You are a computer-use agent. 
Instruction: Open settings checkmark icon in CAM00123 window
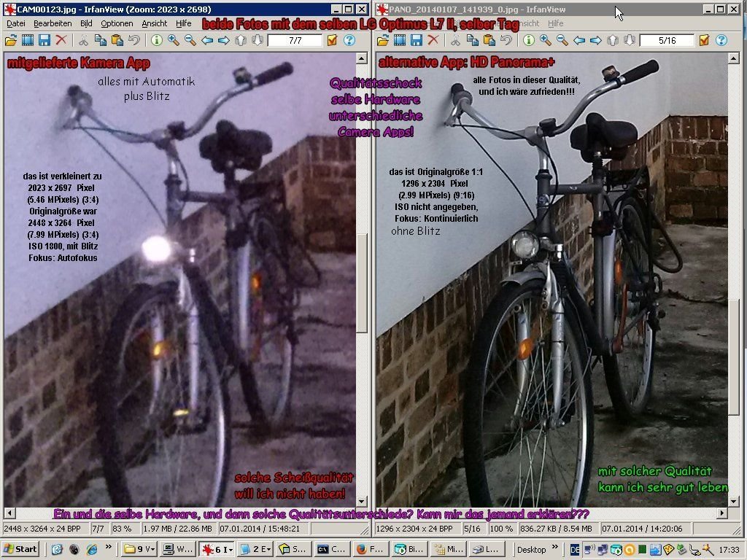[x=332, y=41]
